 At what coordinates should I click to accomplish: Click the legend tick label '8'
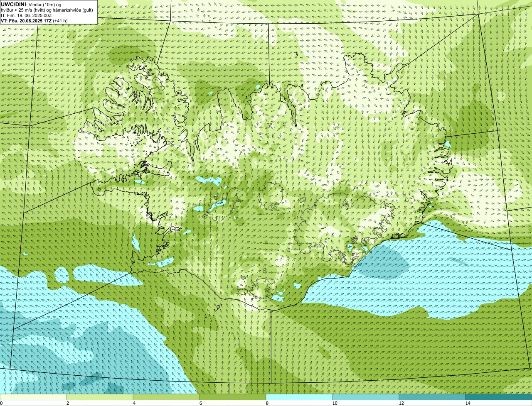pos(267,403)
